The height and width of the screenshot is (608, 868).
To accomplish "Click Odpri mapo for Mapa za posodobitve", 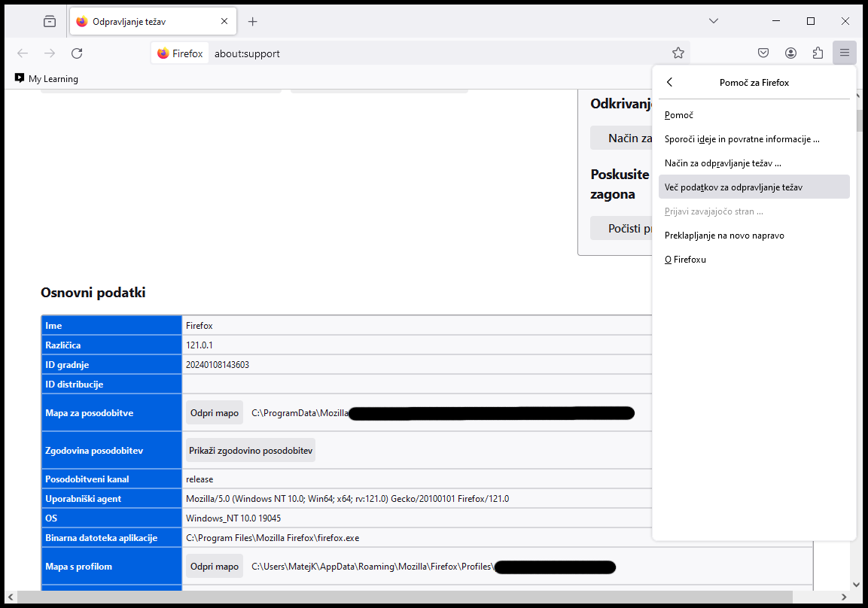I will click(x=215, y=413).
